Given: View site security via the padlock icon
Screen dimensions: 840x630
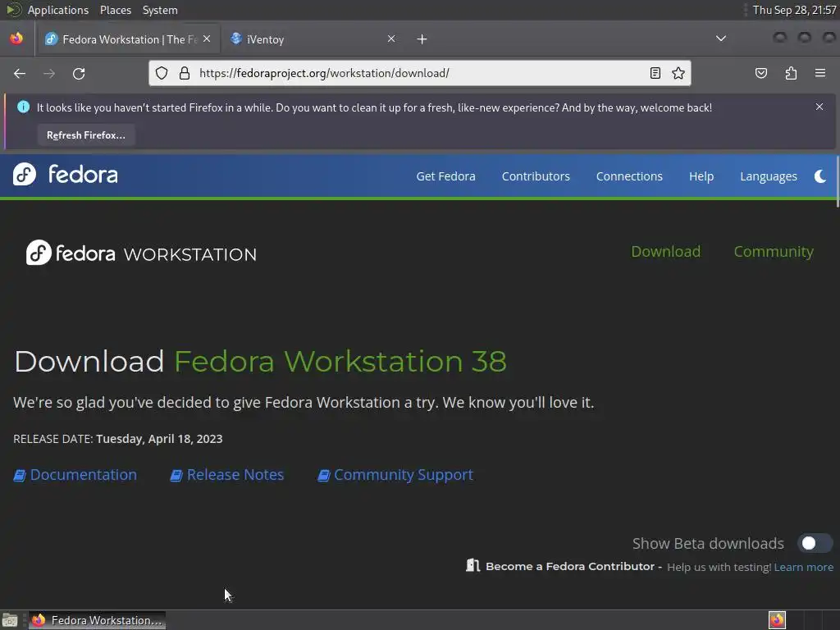Looking at the screenshot, I should coord(185,73).
